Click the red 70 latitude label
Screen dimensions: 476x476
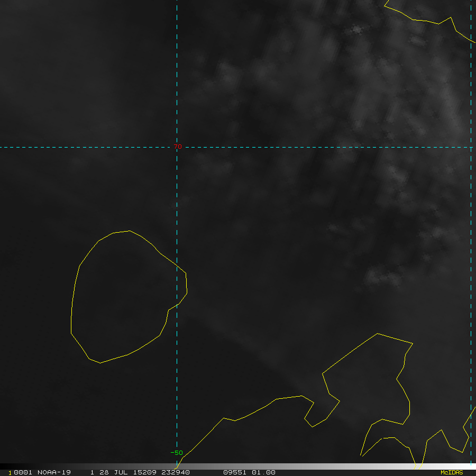(x=178, y=147)
